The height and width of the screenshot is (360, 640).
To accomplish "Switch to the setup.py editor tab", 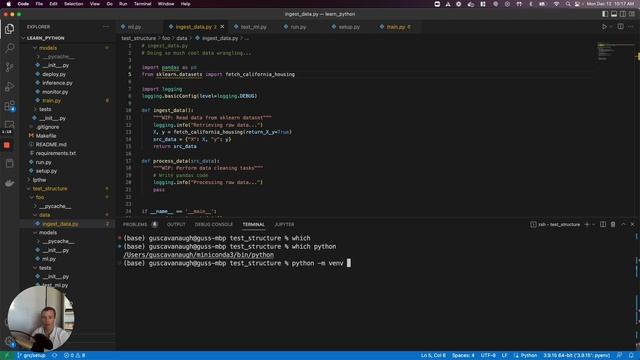I will click(x=349, y=27).
